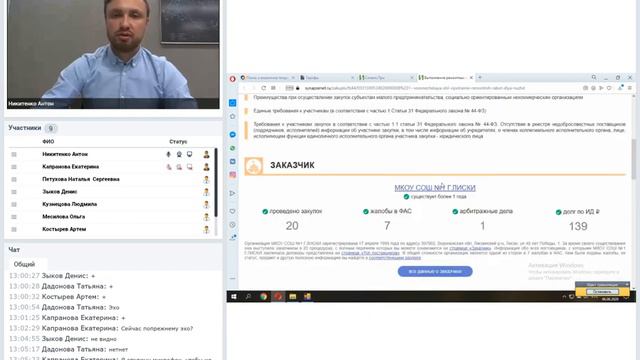Click the browser address bar URL

click(414, 88)
